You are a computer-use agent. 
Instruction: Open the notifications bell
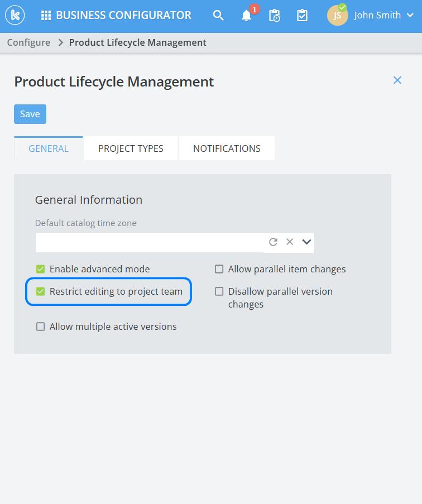247,16
